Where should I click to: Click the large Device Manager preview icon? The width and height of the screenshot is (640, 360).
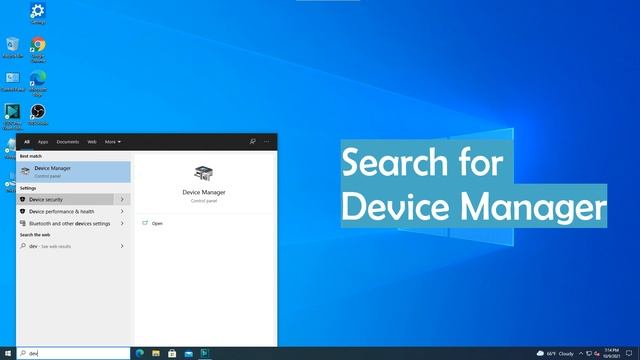click(204, 173)
